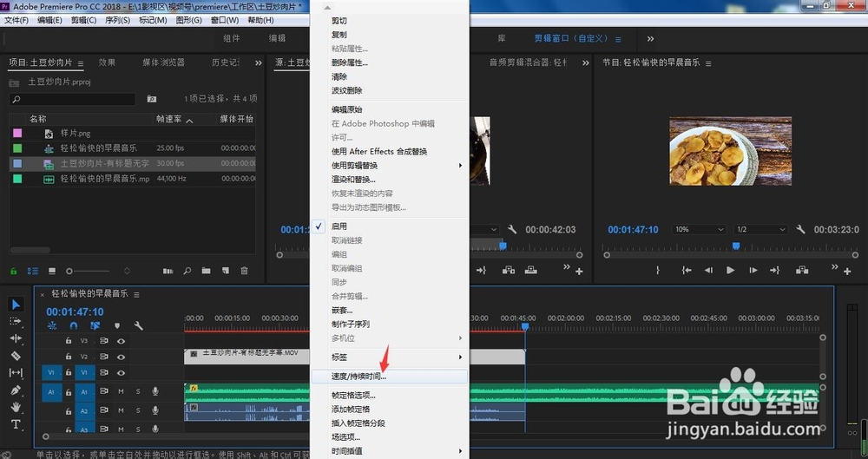
Task: Select the Slip tool
Action: [16, 372]
